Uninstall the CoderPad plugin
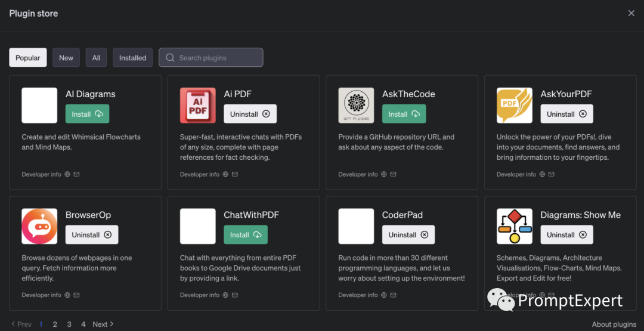Image resolution: width=644 pixels, height=331 pixels. pyautogui.click(x=408, y=234)
